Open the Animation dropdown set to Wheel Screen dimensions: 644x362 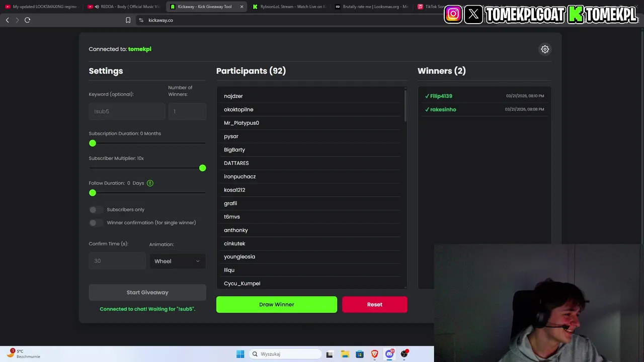pyautogui.click(x=177, y=261)
